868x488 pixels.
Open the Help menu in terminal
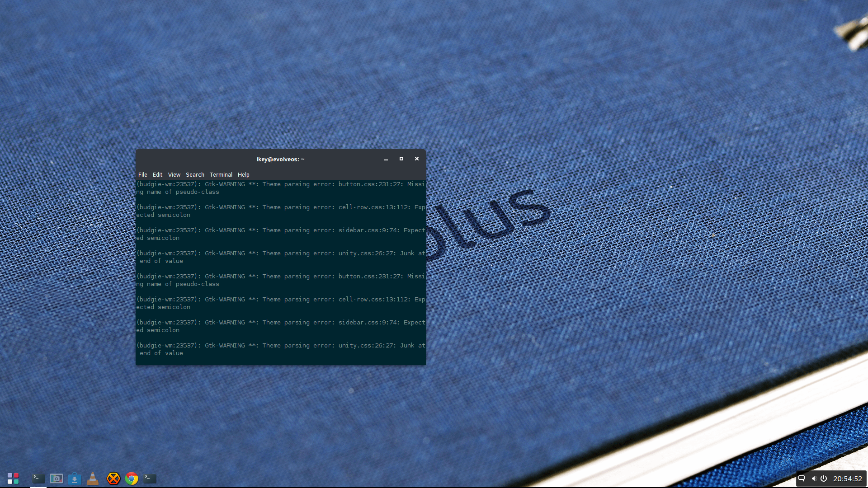244,175
